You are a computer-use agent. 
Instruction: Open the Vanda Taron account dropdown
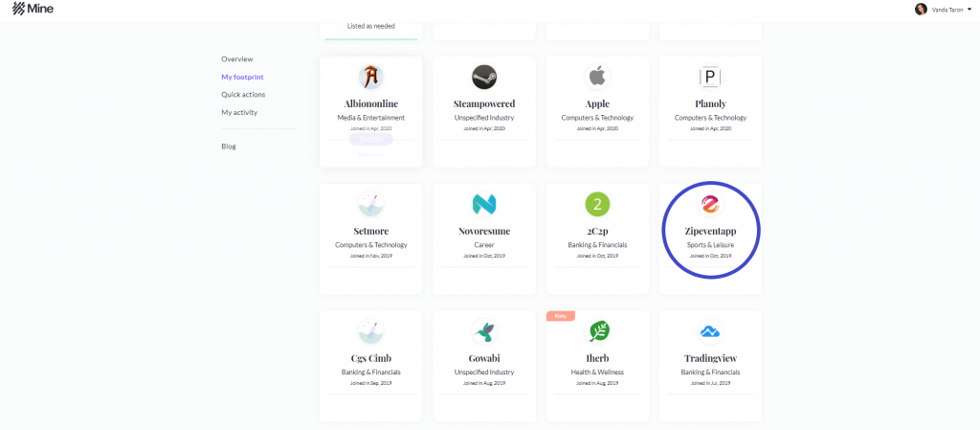[952, 10]
